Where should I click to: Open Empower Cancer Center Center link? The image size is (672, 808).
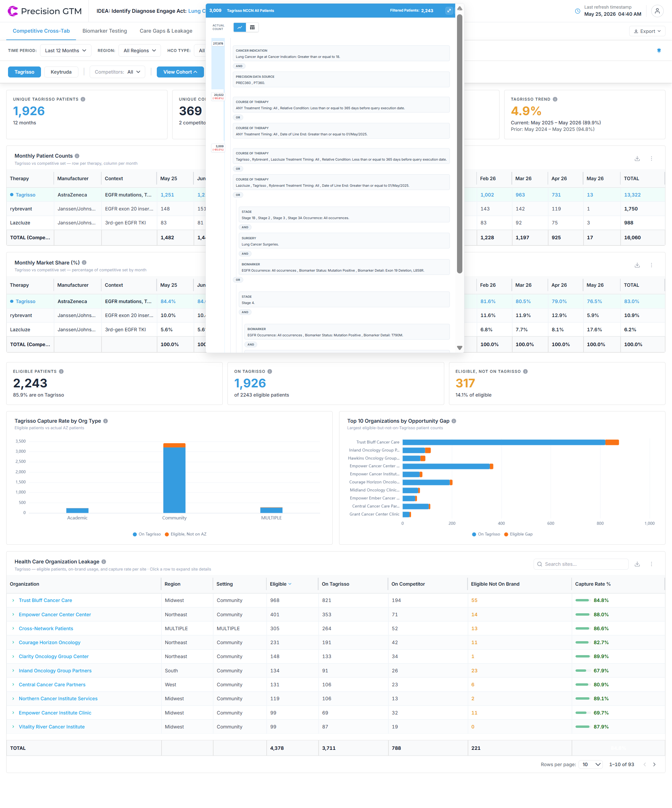55,614
